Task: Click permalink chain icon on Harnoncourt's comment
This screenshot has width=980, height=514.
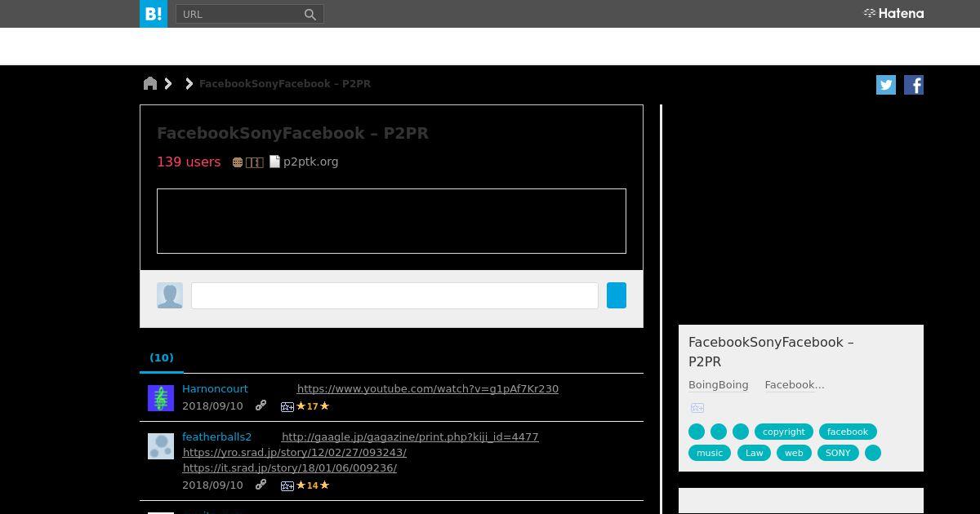Action: click(261, 405)
